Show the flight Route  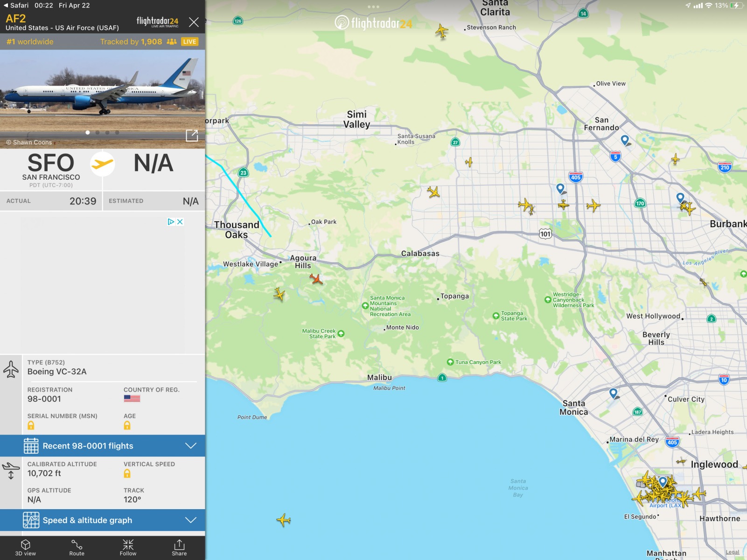click(x=77, y=548)
